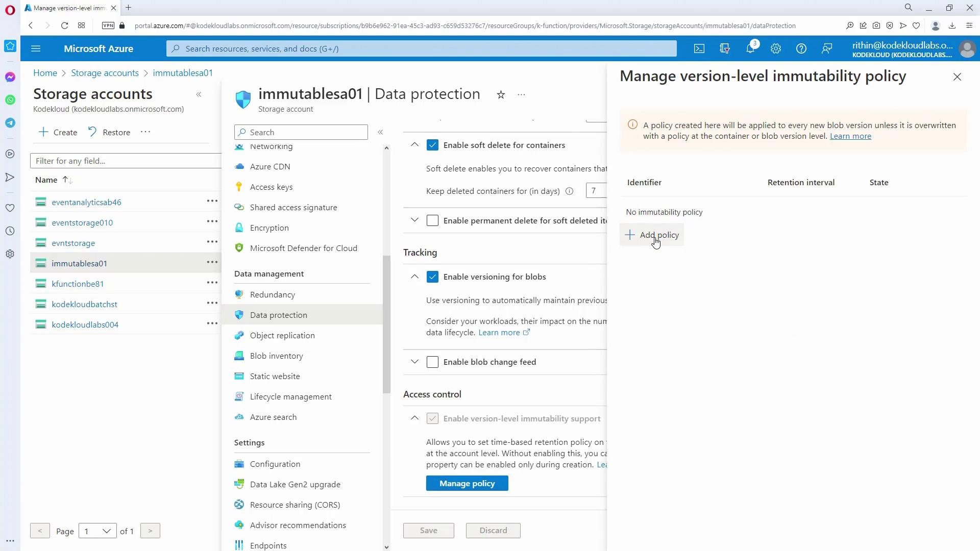The image size is (980, 551).
Task: Favorite the page with star icon
Action: tap(501, 95)
